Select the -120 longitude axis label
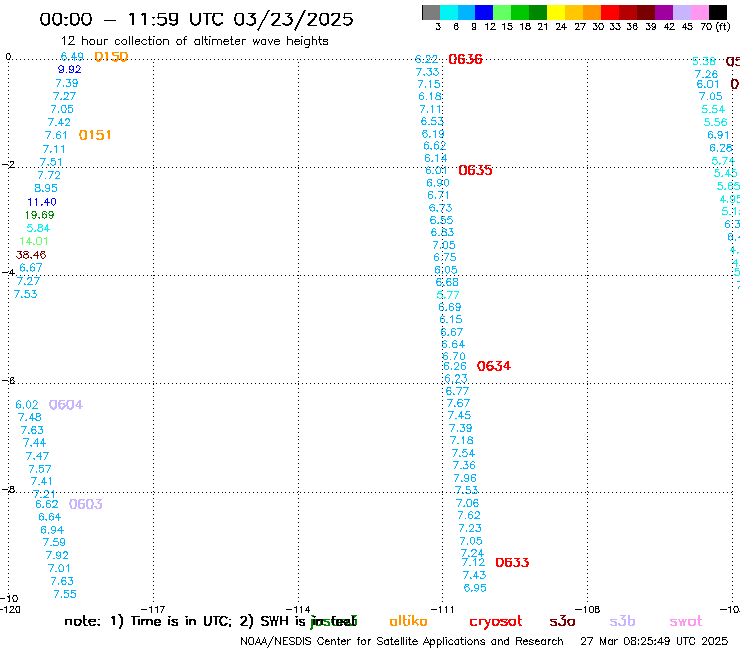The image size is (740, 650). 10,609
